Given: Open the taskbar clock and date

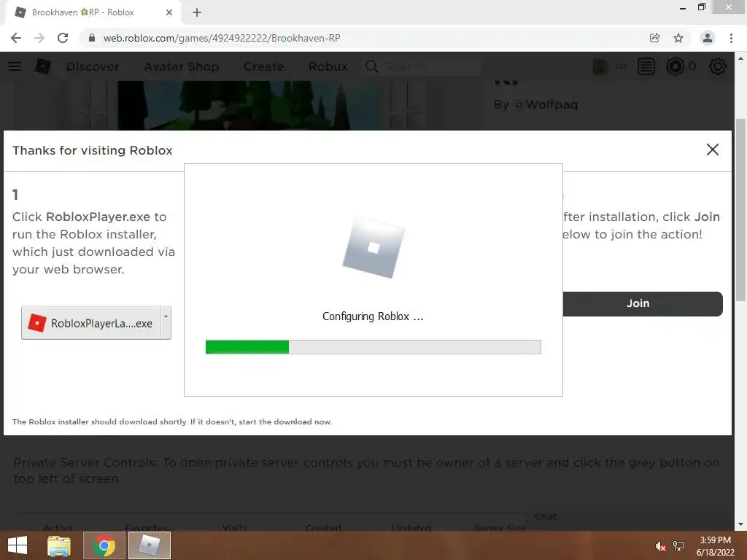Looking at the screenshot, I should (715, 546).
